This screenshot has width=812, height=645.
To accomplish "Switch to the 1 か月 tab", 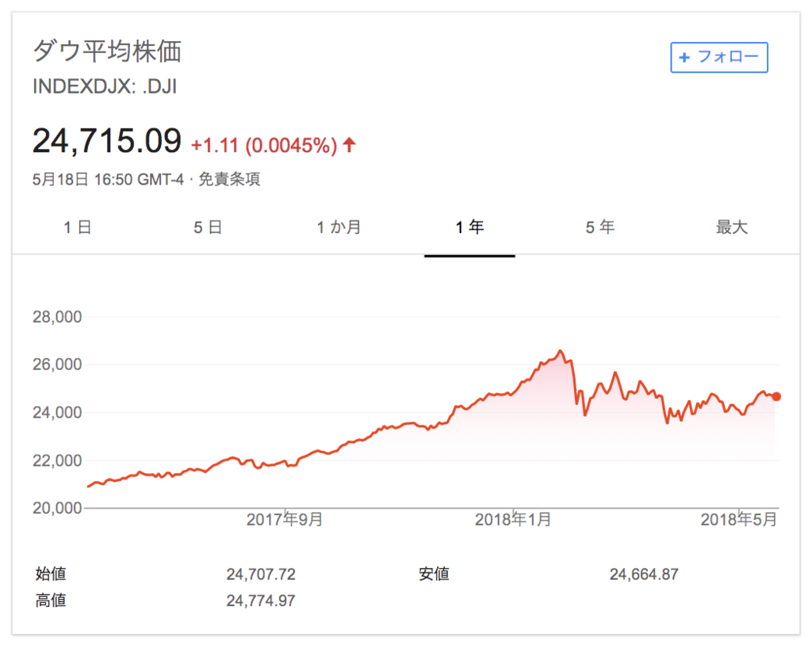I will 339,227.
